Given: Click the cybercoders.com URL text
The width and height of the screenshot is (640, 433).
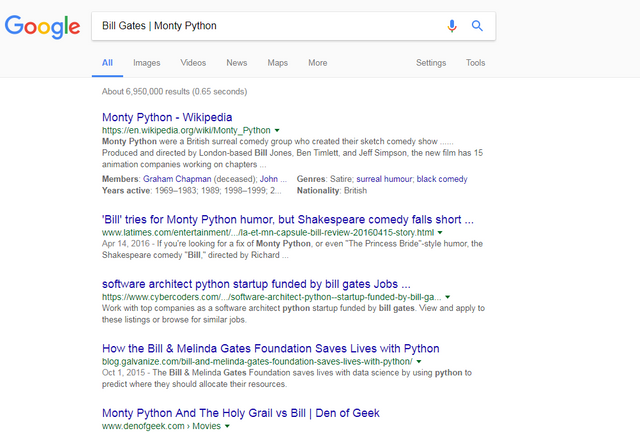Looking at the screenshot, I should pyautogui.click(x=271, y=297).
